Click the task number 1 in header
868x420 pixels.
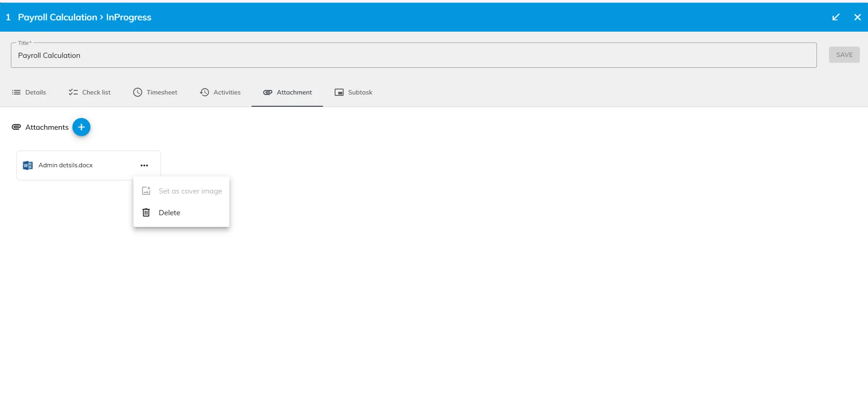click(x=8, y=17)
